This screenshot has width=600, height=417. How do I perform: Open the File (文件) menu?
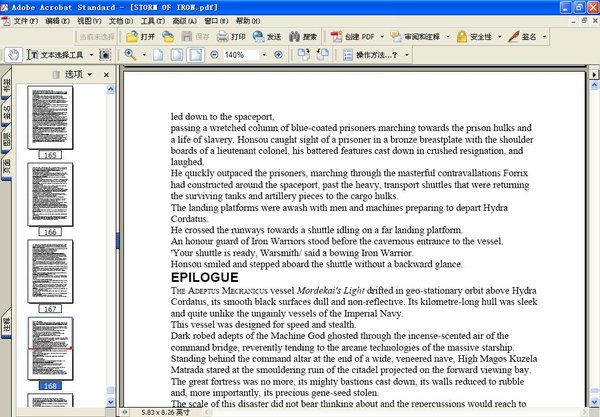(26, 21)
